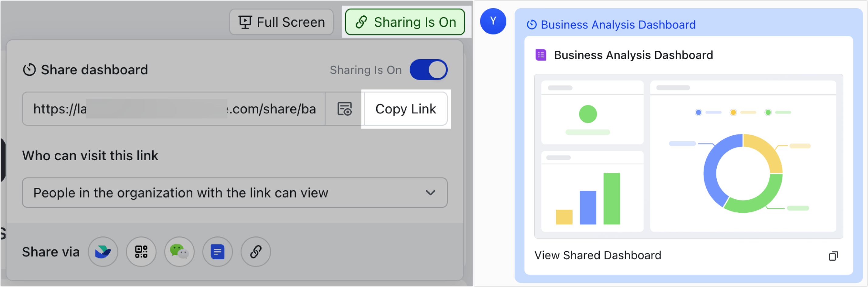Image resolution: width=868 pixels, height=287 pixels.
Task: Toggle the Sharing Is On switch off
Action: 429,69
